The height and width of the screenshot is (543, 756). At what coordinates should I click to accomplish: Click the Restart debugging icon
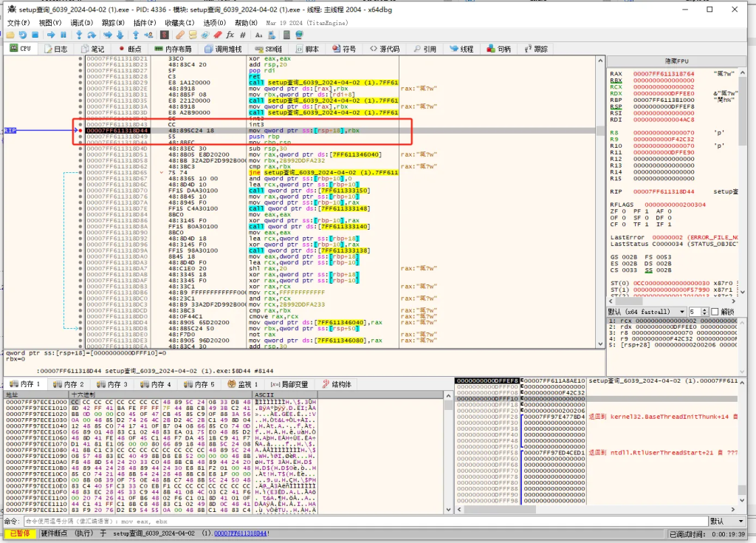tap(24, 35)
